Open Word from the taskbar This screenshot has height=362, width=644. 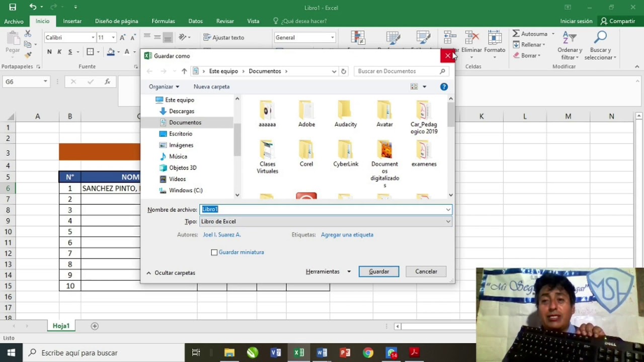point(322,352)
